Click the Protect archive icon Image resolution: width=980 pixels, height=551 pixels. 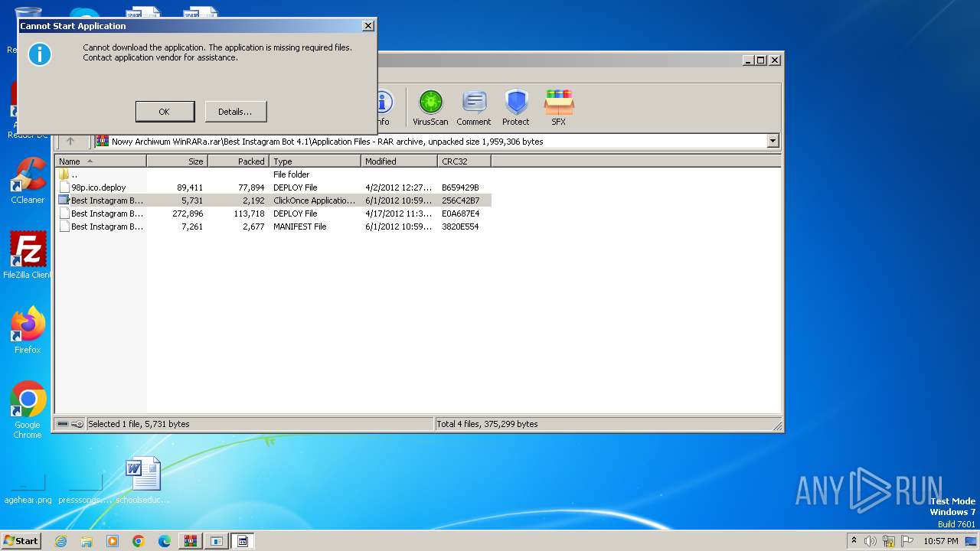pos(516,108)
